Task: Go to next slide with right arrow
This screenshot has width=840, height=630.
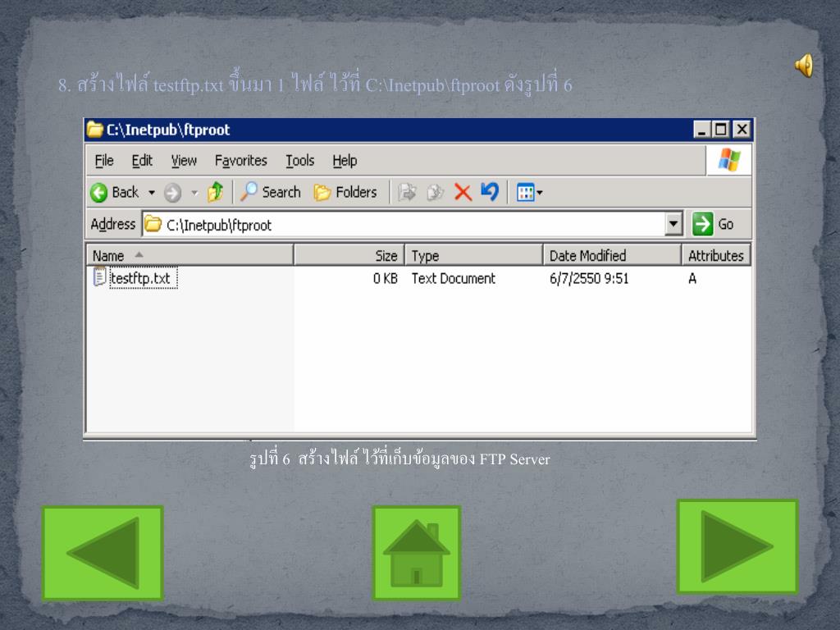Action: point(737,546)
